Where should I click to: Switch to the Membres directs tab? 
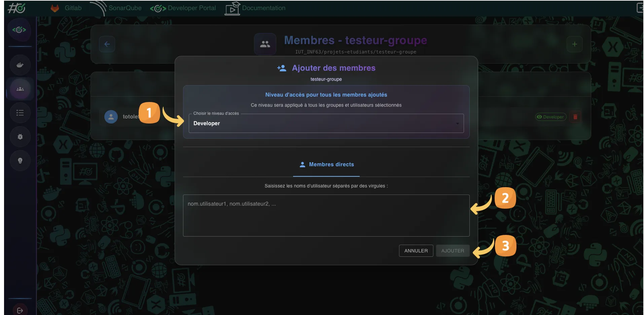(326, 165)
